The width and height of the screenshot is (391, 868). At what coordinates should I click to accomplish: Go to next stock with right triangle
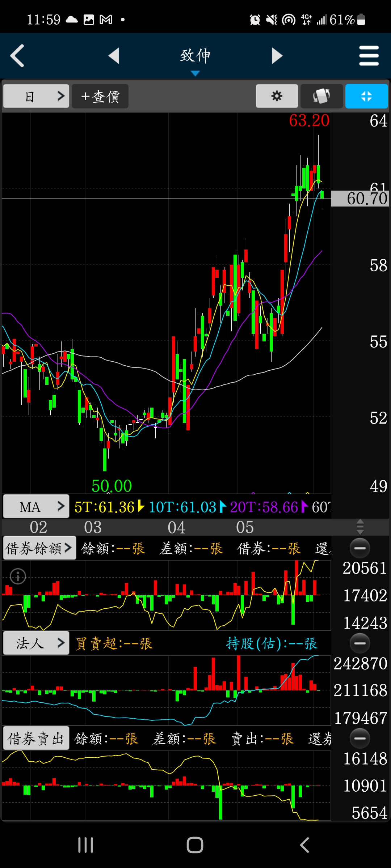pos(277,56)
